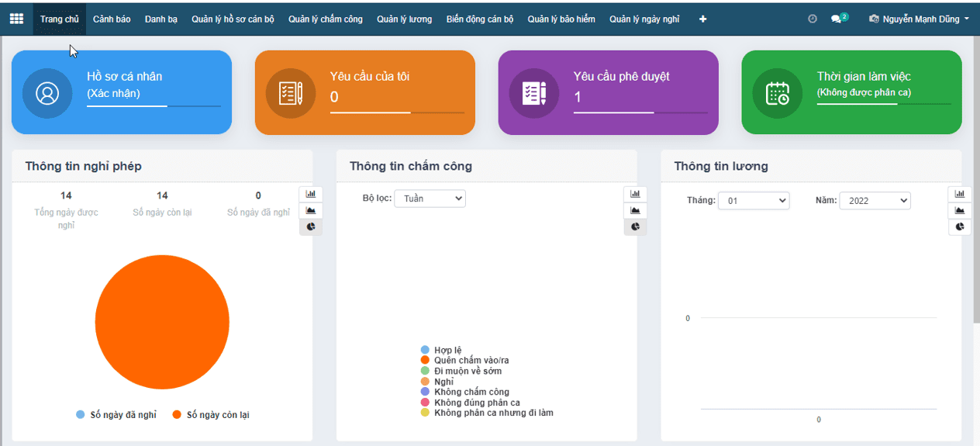980x446 pixels.
Task: Open the Yêu cầu phê duyệt card
Action: (x=608, y=93)
